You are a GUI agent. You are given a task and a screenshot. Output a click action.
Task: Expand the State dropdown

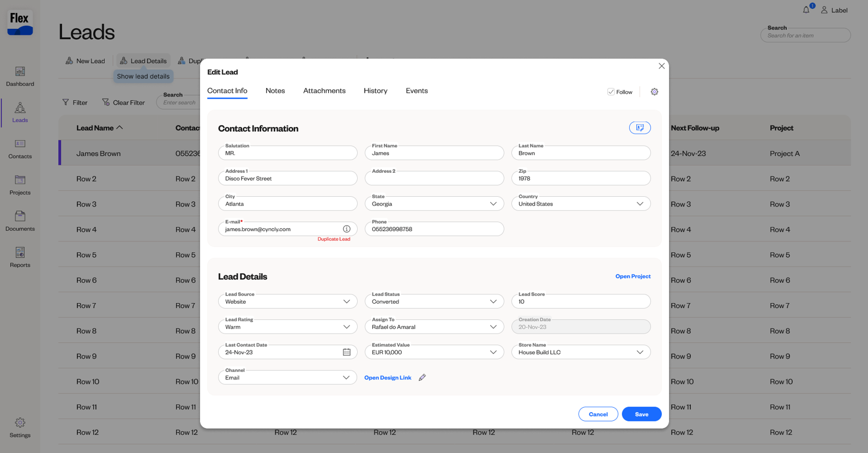point(493,204)
